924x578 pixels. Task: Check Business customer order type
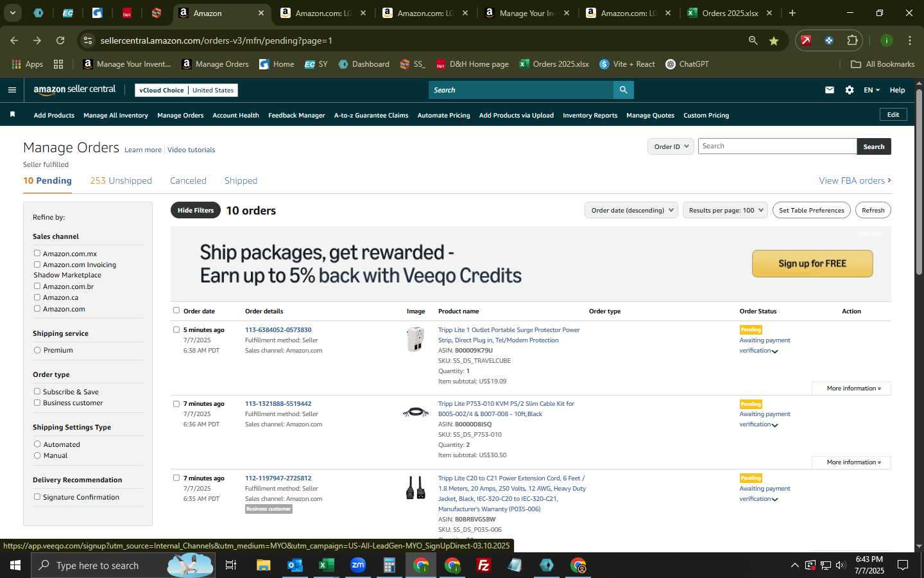[x=37, y=403]
